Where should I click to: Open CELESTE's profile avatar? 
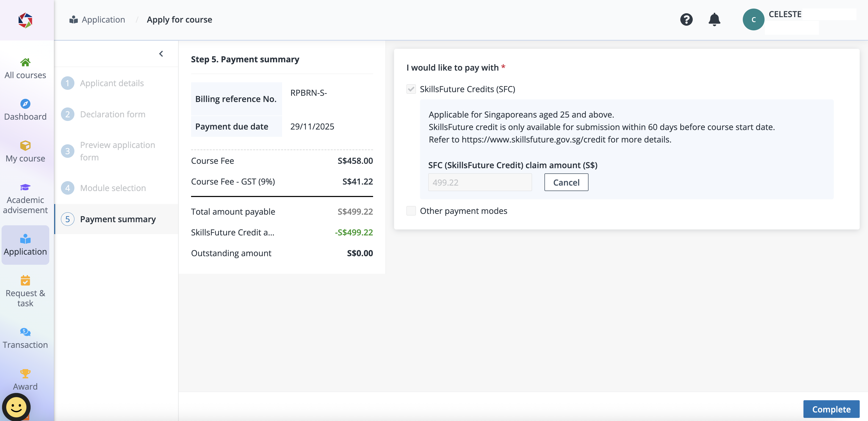(753, 19)
